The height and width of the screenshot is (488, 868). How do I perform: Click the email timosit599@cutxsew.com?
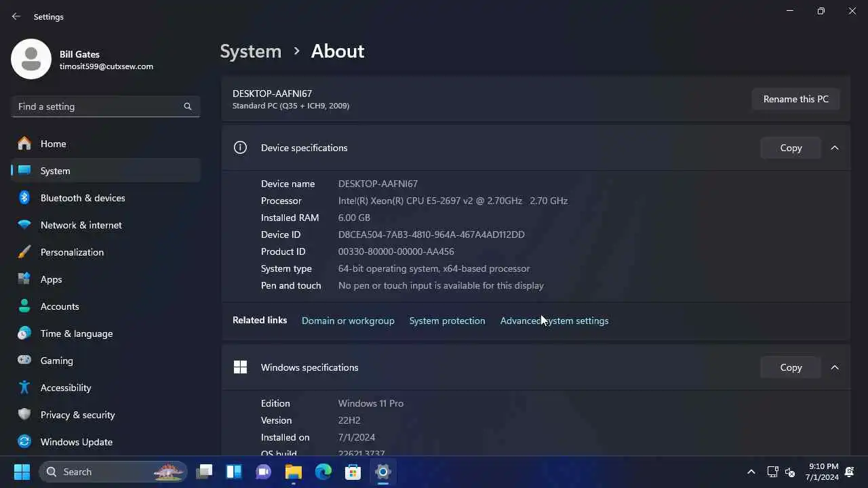pos(106,66)
